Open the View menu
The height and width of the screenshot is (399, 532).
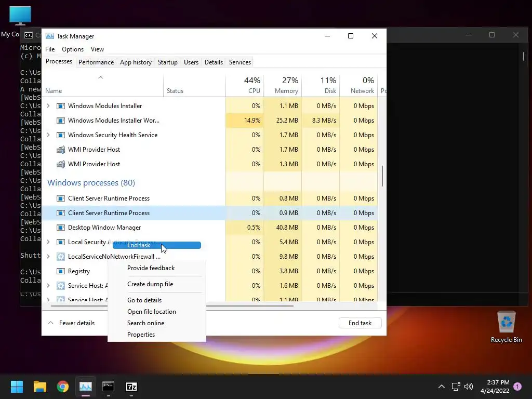click(97, 49)
